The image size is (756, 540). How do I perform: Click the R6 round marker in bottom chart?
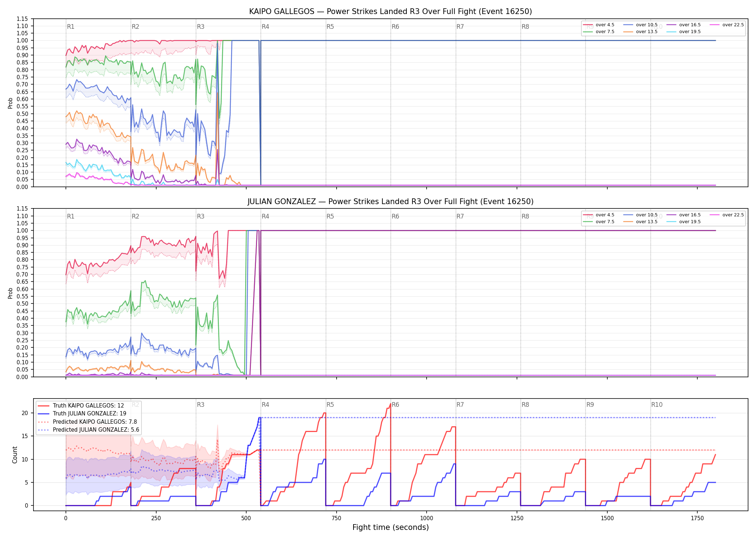(395, 405)
